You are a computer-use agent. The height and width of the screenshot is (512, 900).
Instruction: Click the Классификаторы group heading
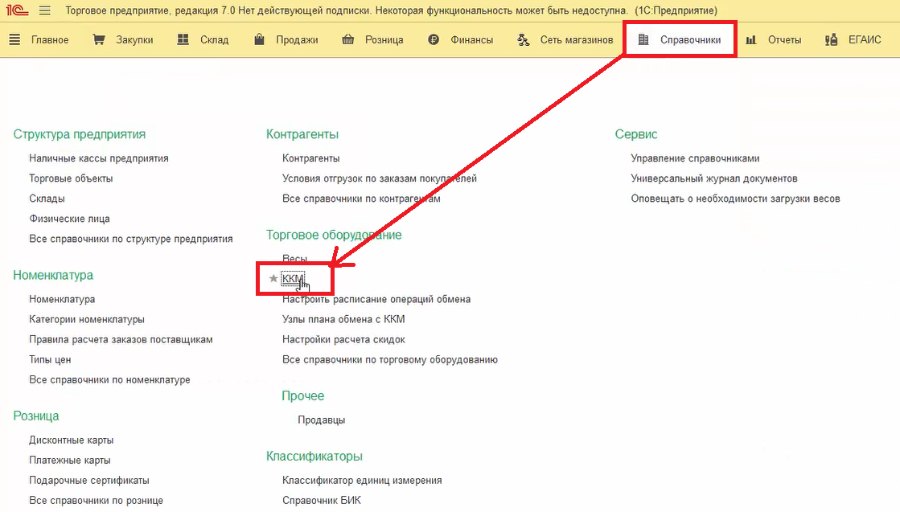pyautogui.click(x=314, y=456)
